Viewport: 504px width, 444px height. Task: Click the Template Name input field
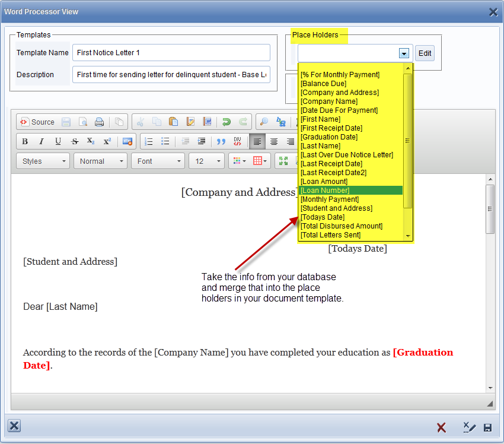point(171,53)
